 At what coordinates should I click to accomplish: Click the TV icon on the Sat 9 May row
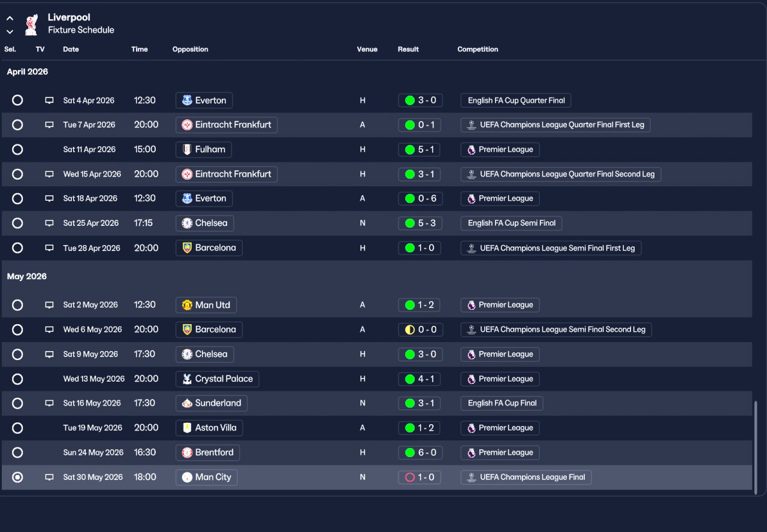pos(49,354)
